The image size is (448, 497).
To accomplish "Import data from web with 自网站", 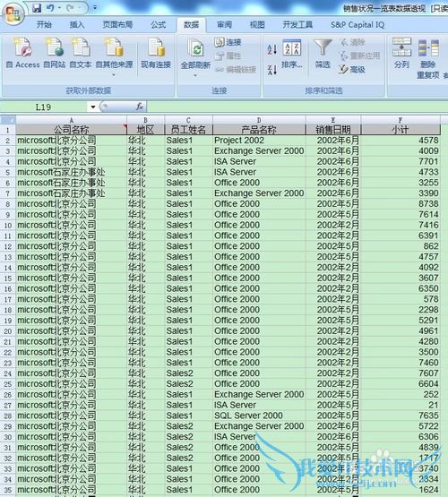I will click(55, 53).
